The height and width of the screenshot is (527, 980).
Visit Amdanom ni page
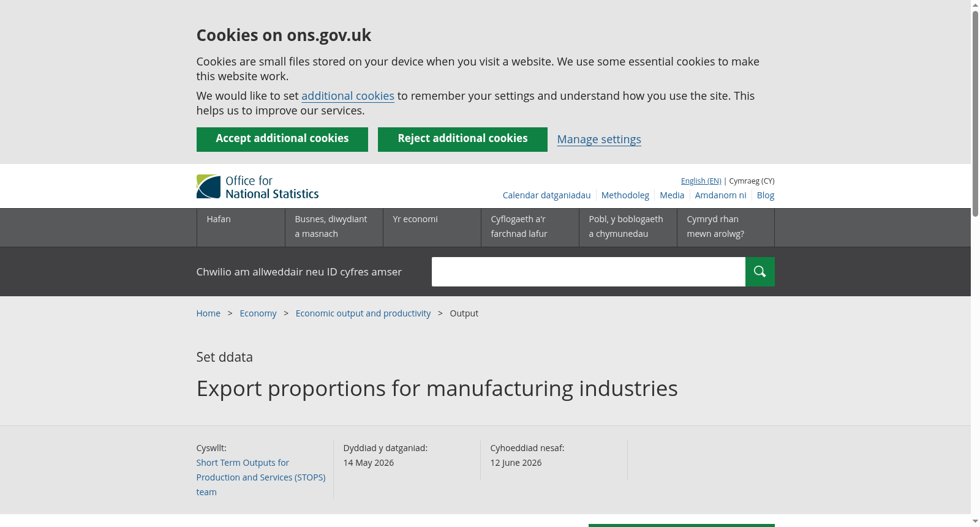tap(720, 195)
